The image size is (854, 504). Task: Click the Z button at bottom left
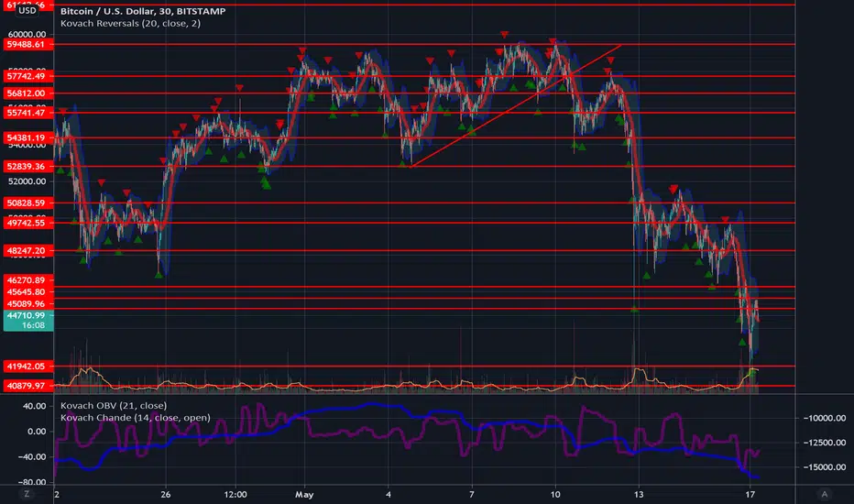(27, 494)
